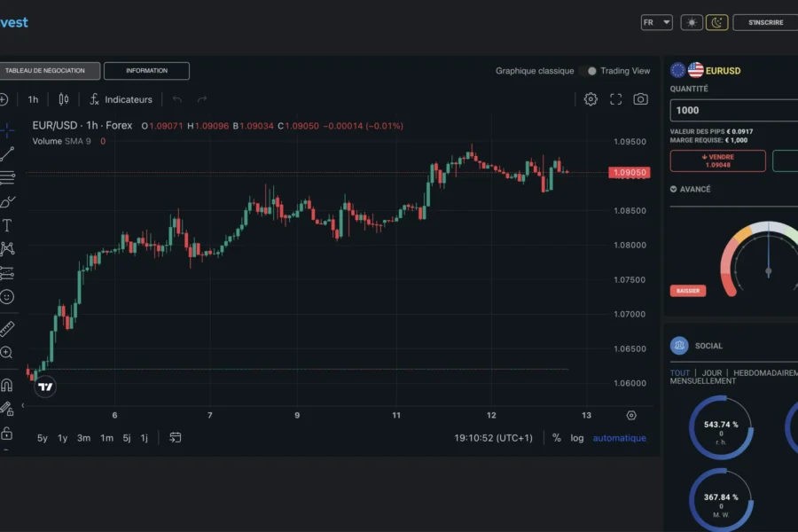
Task: Switch chart range to 5j
Action: coord(127,438)
